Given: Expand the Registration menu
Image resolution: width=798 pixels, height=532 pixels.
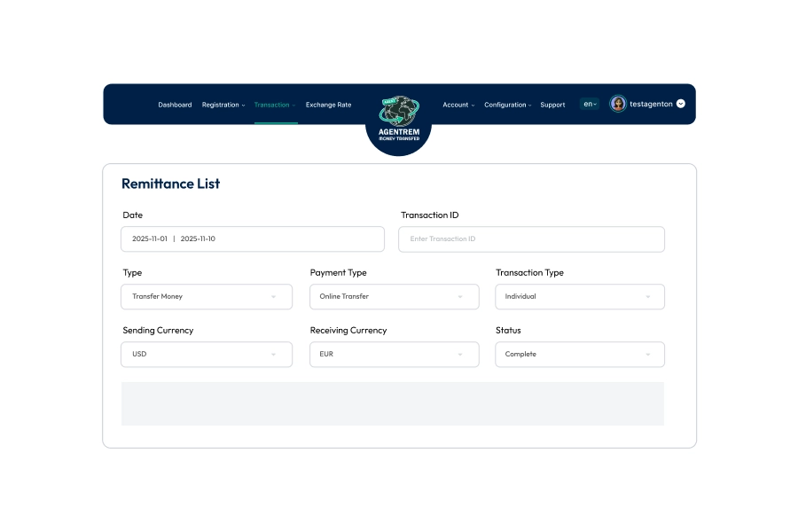Looking at the screenshot, I should tap(223, 105).
